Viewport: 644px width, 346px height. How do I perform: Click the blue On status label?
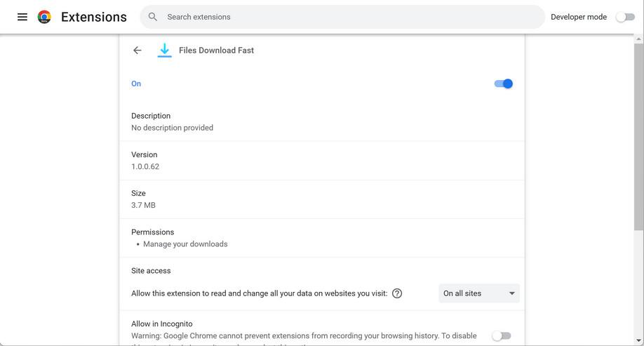click(136, 84)
